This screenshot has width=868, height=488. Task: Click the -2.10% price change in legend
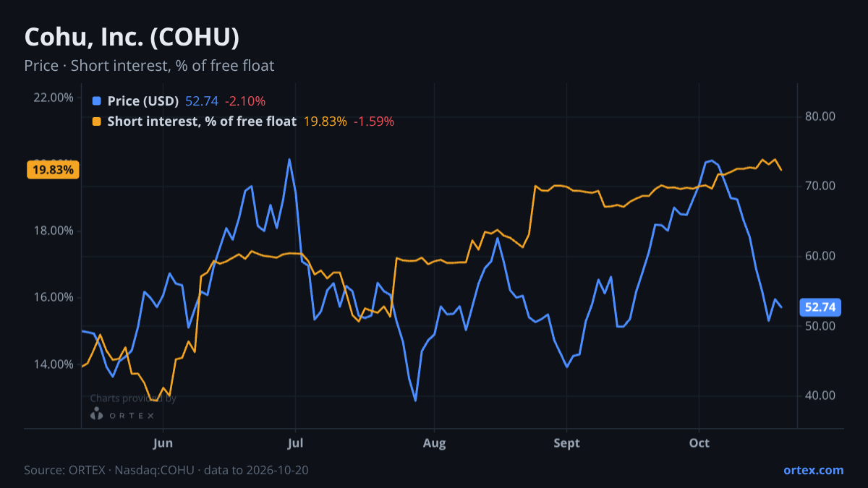pos(245,101)
